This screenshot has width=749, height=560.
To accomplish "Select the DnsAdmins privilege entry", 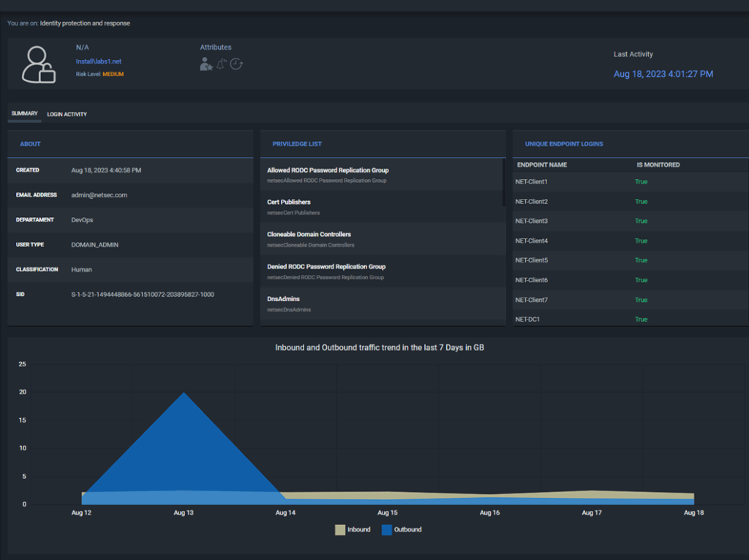I will (283, 299).
